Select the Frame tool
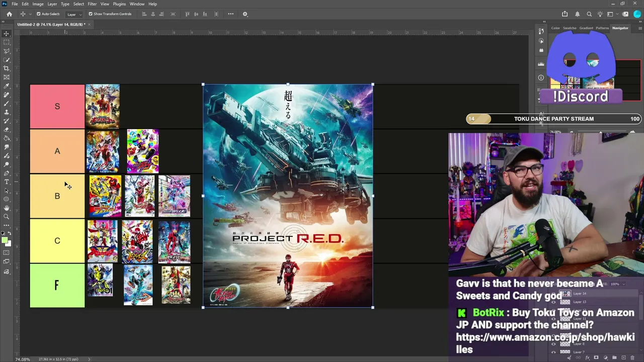The height and width of the screenshot is (362, 644). pos(7,77)
